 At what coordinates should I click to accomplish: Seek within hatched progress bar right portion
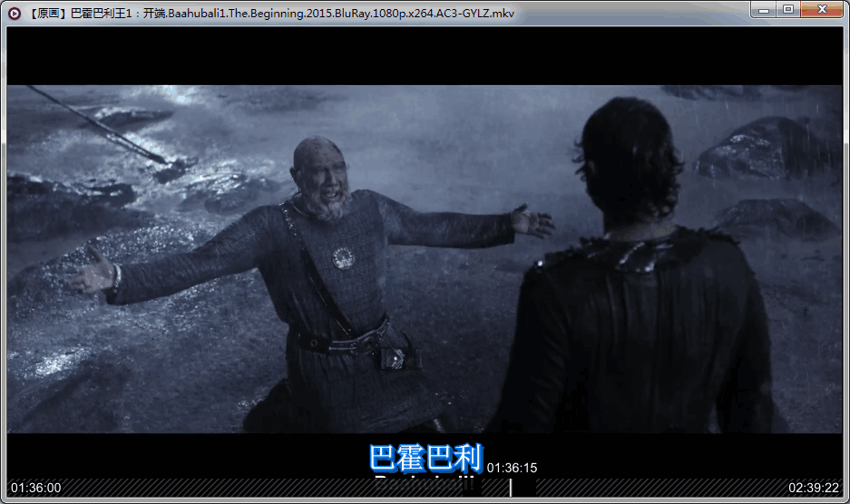pyautogui.click(x=662, y=488)
